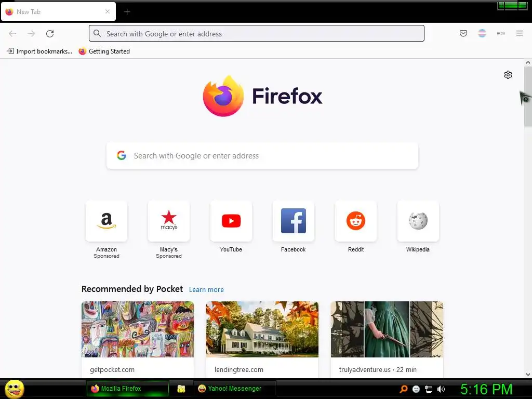Open the getpocket.com colorful faces article
This screenshot has width=532, height=399.
pyautogui.click(x=138, y=329)
